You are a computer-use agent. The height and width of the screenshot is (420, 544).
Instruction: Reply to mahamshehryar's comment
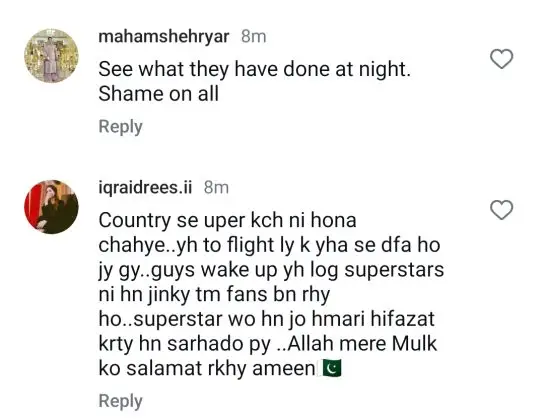click(120, 127)
